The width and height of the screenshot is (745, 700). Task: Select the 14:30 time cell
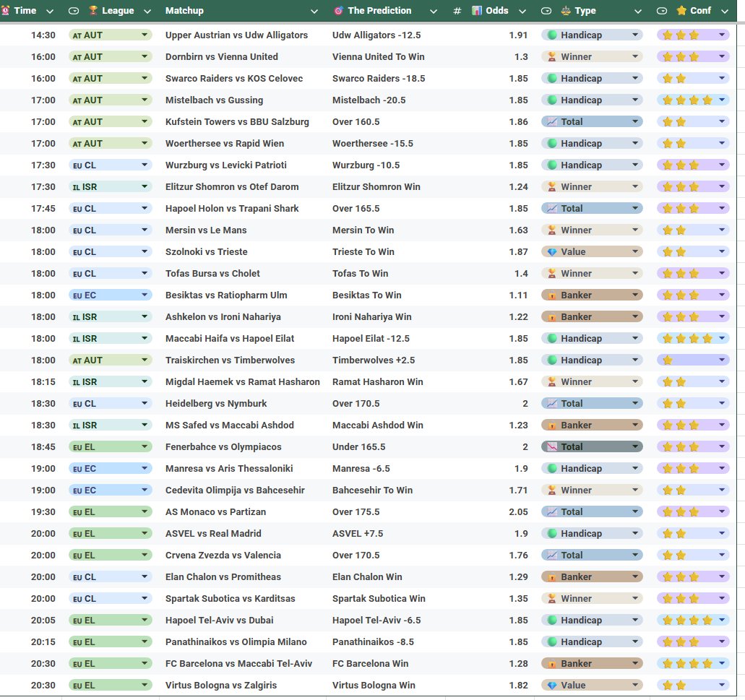pos(31,35)
